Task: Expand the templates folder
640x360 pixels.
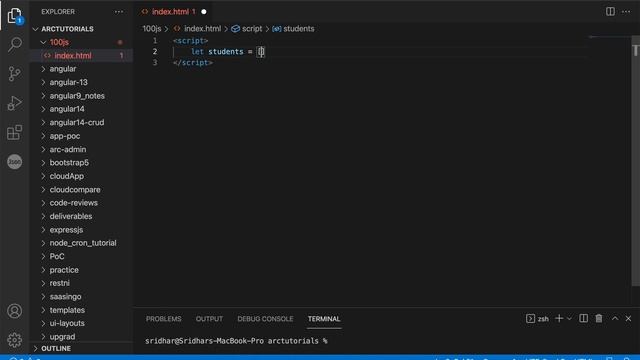Action: click(67, 310)
